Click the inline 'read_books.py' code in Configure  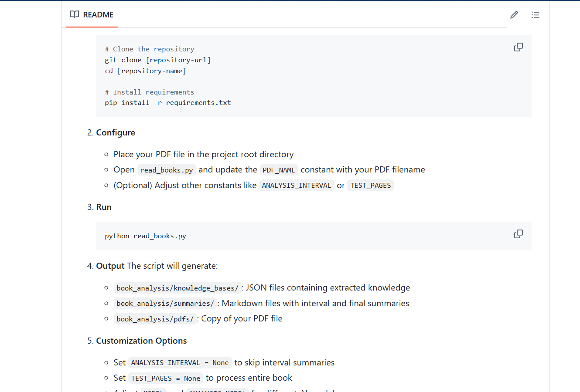pyautogui.click(x=167, y=170)
